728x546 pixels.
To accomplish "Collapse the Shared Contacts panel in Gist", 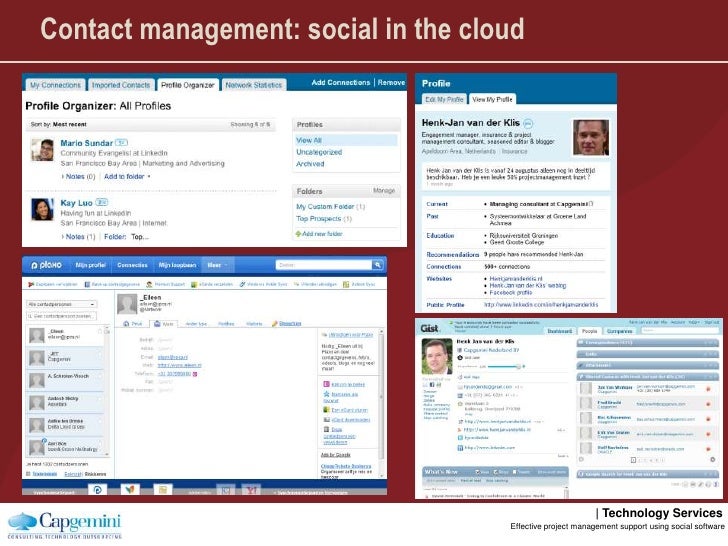I will [x=648, y=377].
